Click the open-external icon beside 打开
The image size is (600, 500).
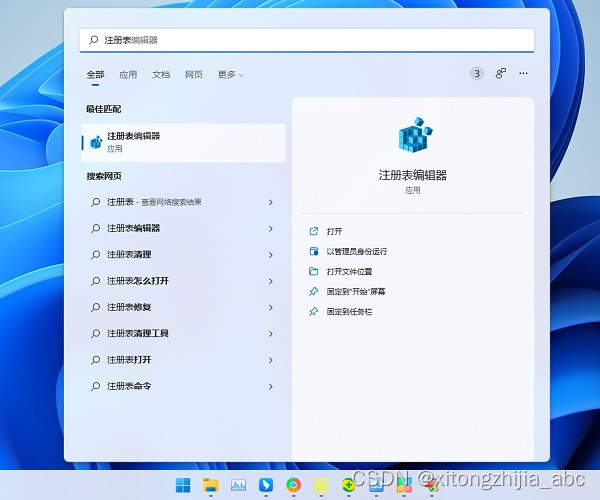[x=313, y=231]
